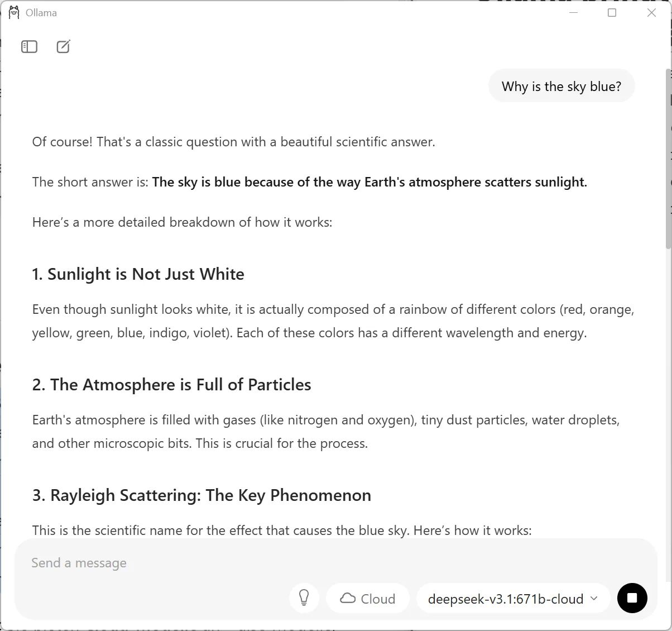
Task: Click the Ollama llama logo
Action: (14, 12)
